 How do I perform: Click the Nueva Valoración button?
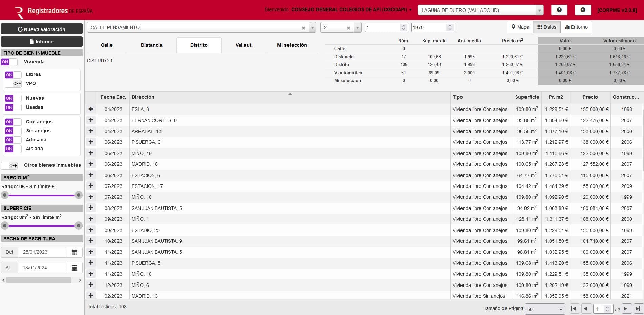click(x=42, y=29)
